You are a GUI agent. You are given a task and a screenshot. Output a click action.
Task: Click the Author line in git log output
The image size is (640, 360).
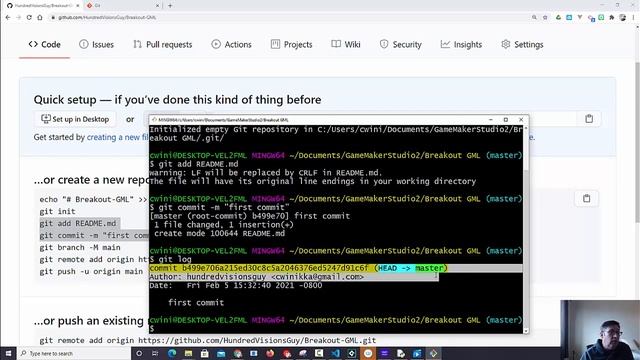click(x=256, y=277)
